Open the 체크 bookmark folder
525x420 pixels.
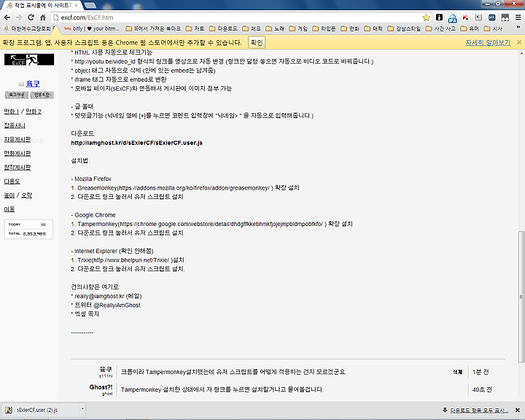tap(251, 28)
